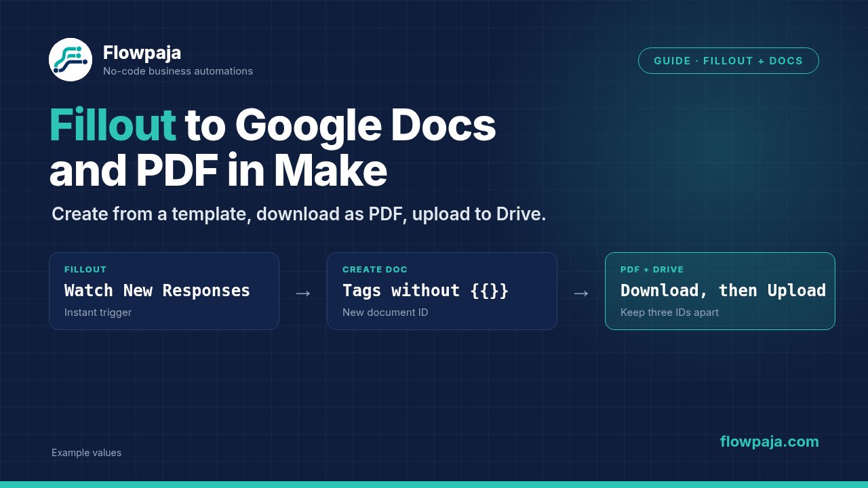The width and height of the screenshot is (868, 488).
Task: Click "New document ID" text
Action: (385, 312)
